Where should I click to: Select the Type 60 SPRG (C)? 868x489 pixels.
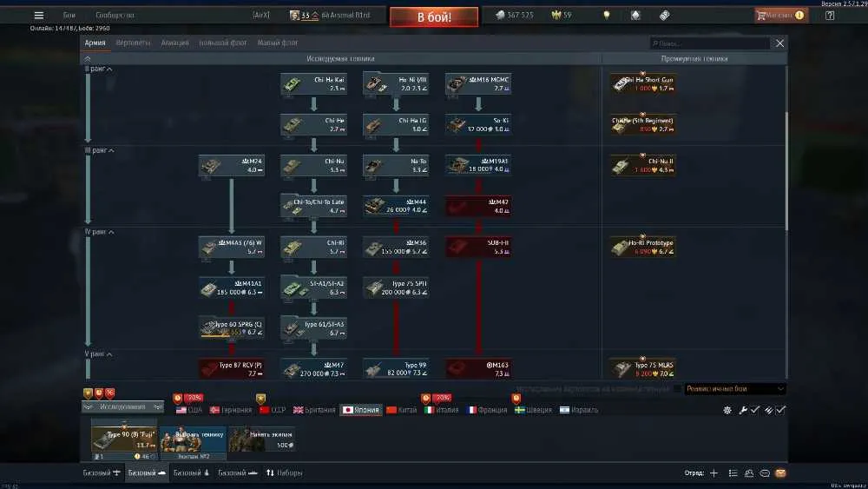click(232, 328)
